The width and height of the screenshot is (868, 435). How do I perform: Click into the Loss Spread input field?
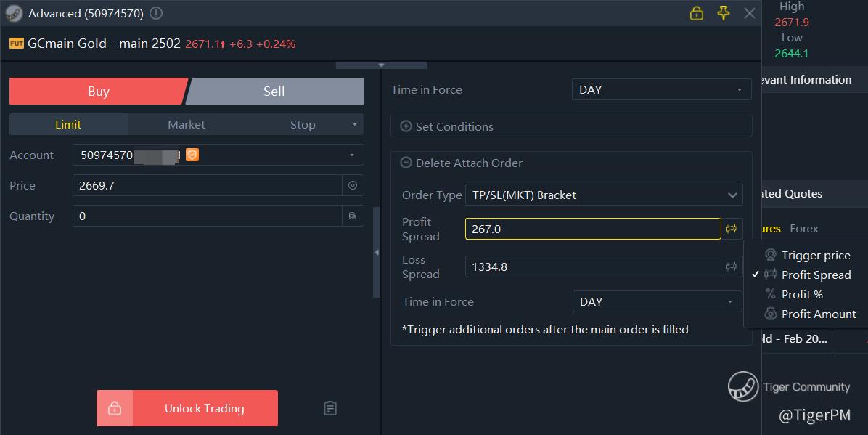click(593, 267)
